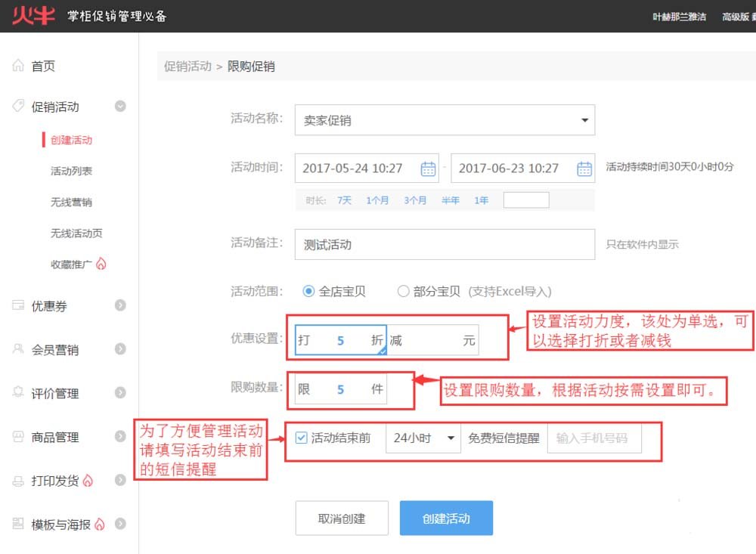This screenshot has height=554, width=756.
Task: Collapse the 促销活动 sidebar section
Action: click(119, 107)
